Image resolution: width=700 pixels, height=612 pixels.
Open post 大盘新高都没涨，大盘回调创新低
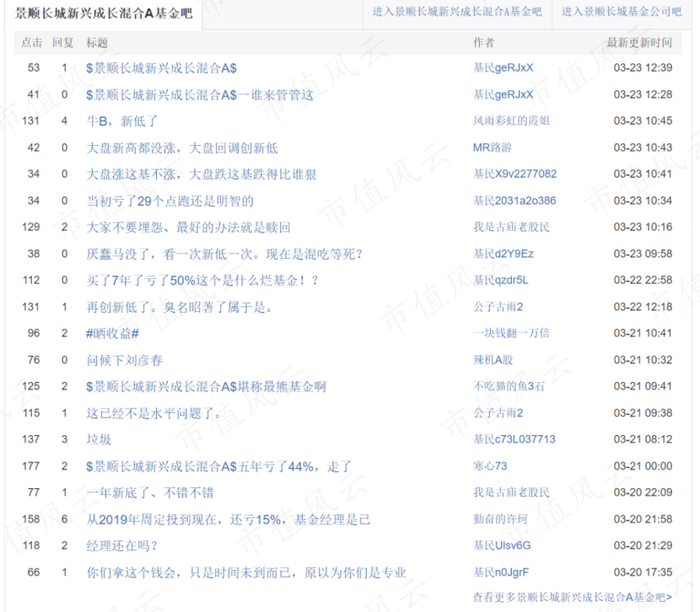coord(182,148)
